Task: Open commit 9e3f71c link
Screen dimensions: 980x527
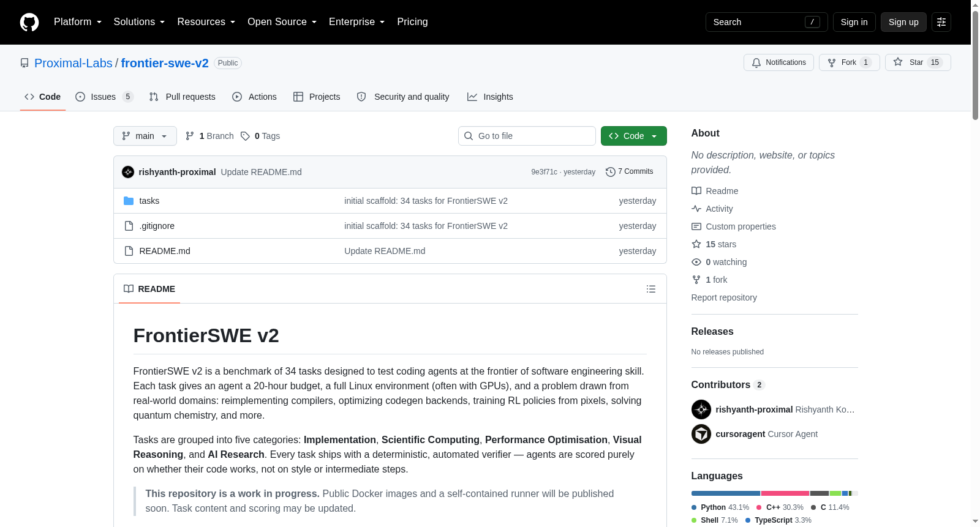Action: [x=545, y=172]
